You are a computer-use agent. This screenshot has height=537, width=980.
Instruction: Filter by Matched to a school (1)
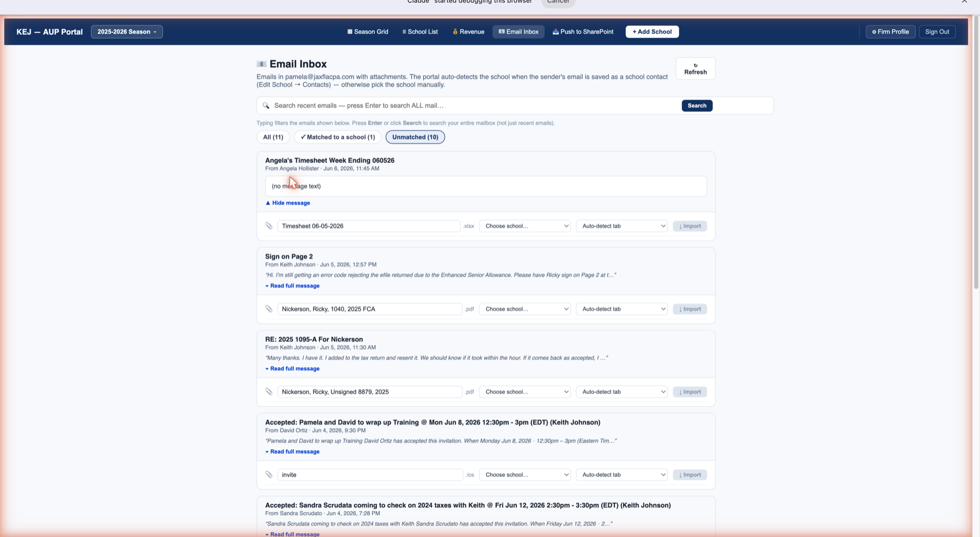[337, 137]
